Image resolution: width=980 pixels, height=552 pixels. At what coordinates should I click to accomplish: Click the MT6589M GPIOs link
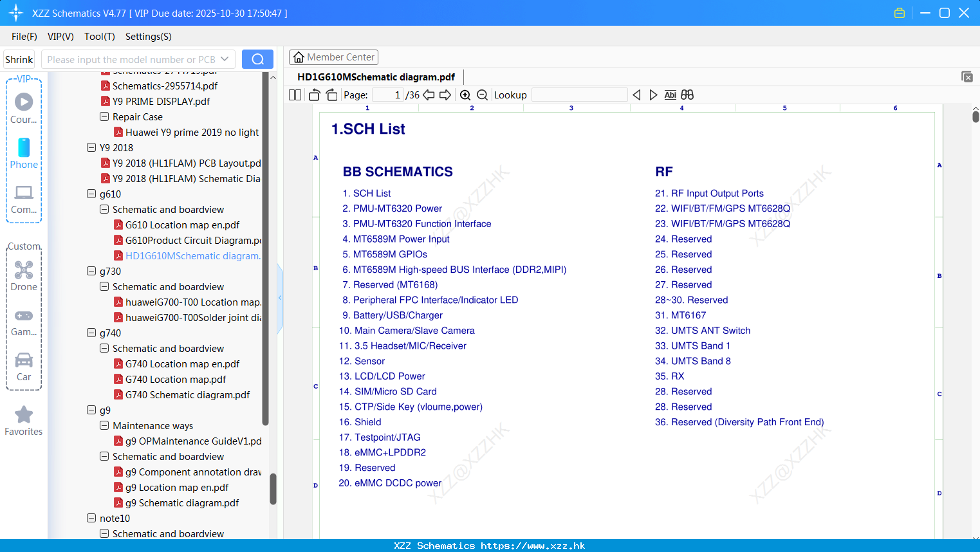coord(385,254)
